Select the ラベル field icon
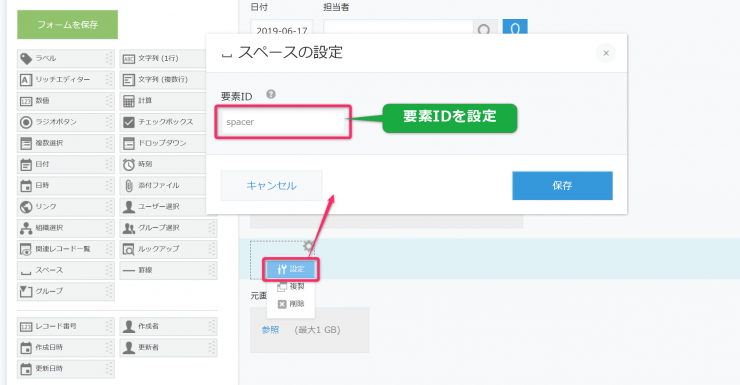 26,59
